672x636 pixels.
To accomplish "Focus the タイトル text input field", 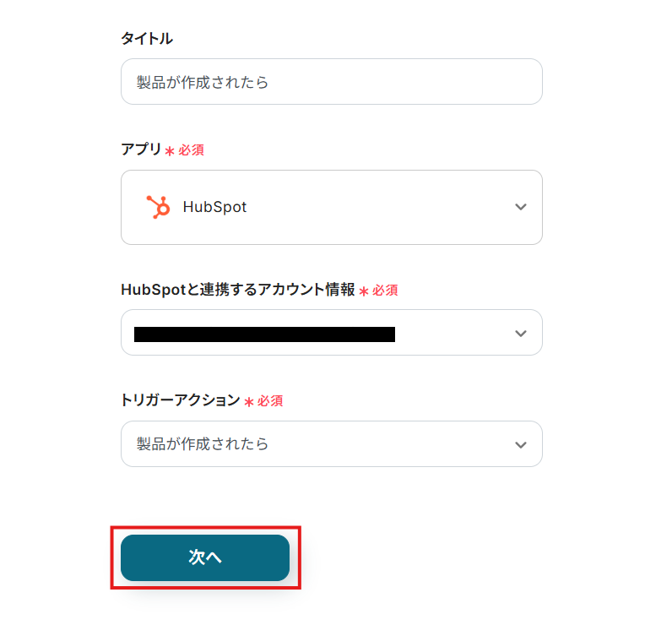I will click(331, 82).
